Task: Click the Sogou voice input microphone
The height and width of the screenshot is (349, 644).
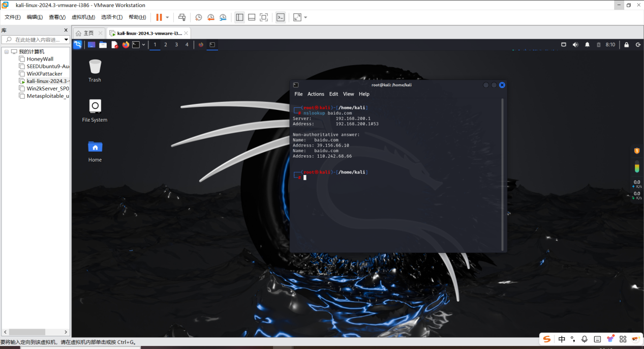Action: tap(585, 339)
